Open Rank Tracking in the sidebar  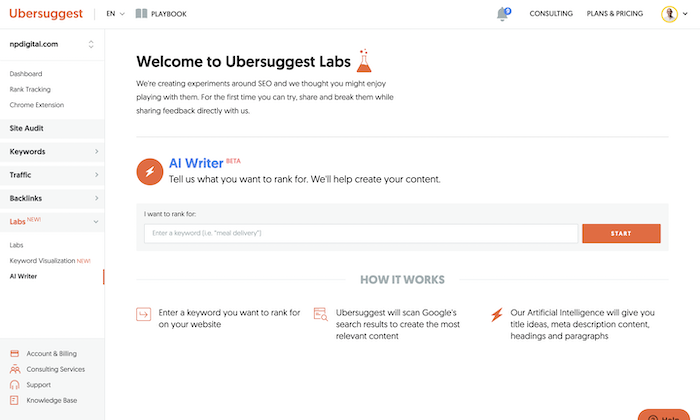30,89
